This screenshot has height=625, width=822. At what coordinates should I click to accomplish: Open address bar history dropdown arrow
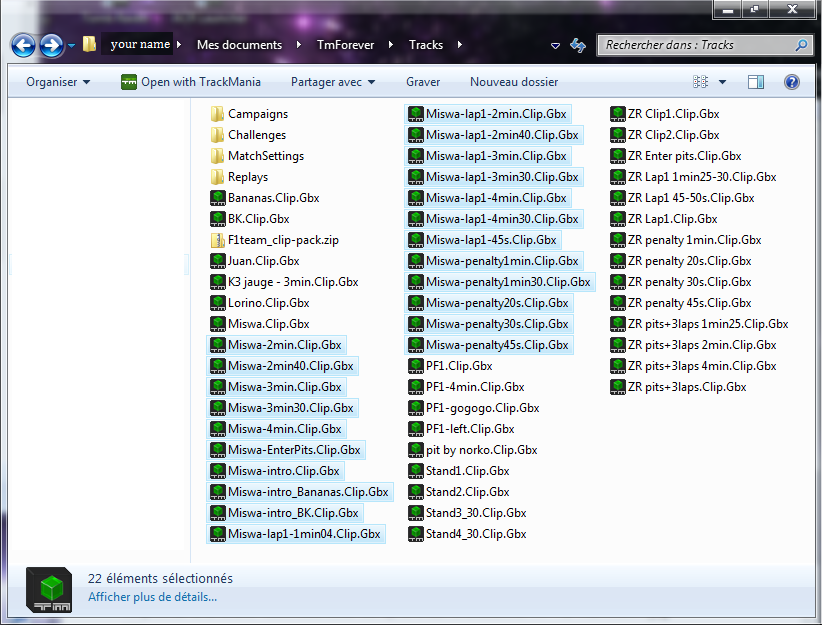555,46
